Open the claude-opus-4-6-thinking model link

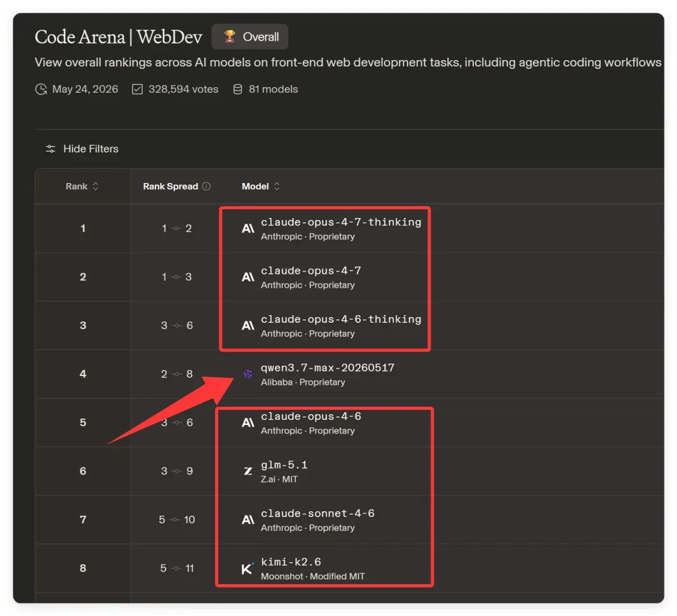click(340, 319)
